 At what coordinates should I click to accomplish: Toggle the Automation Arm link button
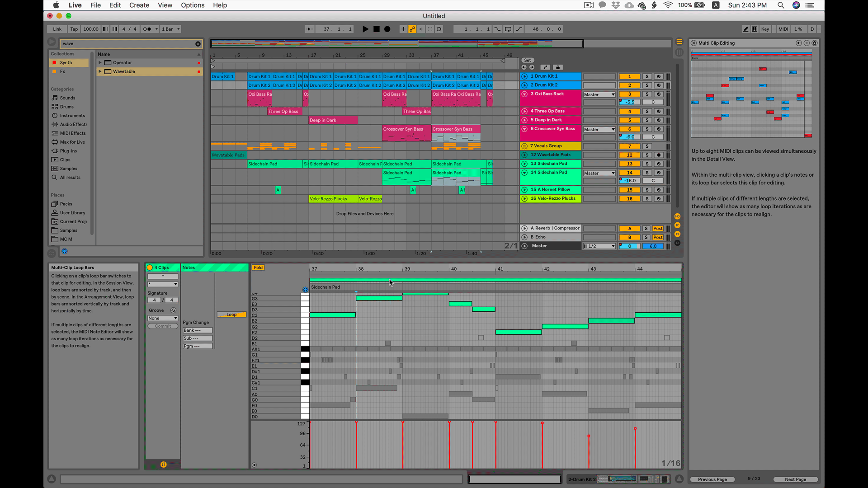pos(412,29)
